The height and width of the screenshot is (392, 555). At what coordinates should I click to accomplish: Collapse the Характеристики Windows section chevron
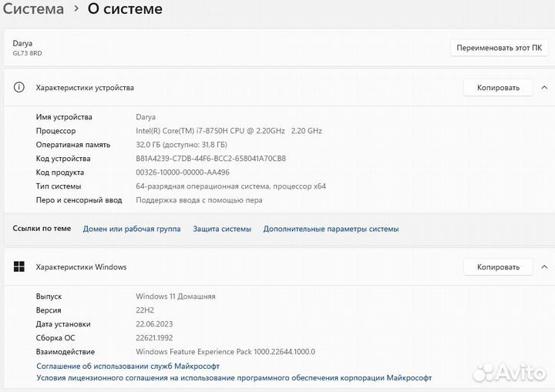pyautogui.click(x=544, y=267)
